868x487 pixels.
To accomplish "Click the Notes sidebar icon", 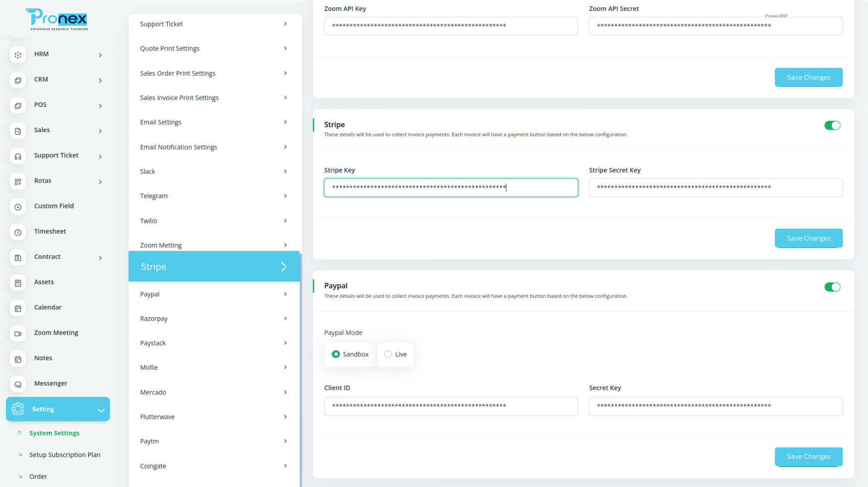I will pyautogui.click(x=18, y=359).
